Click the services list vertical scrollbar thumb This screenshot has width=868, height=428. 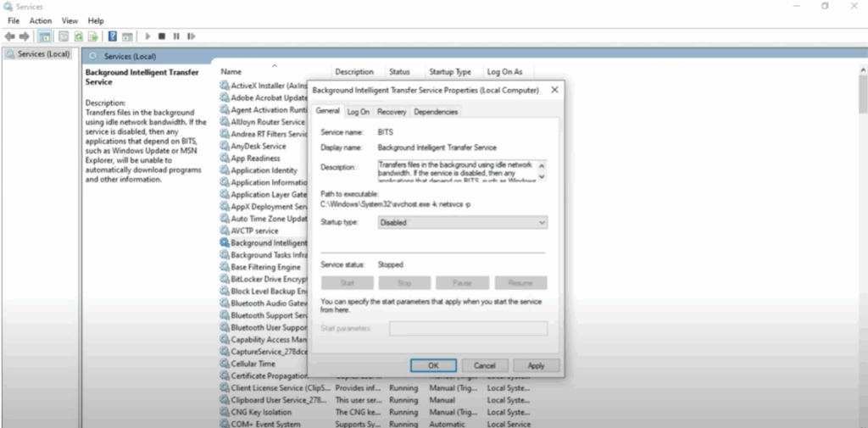point(863,93)
